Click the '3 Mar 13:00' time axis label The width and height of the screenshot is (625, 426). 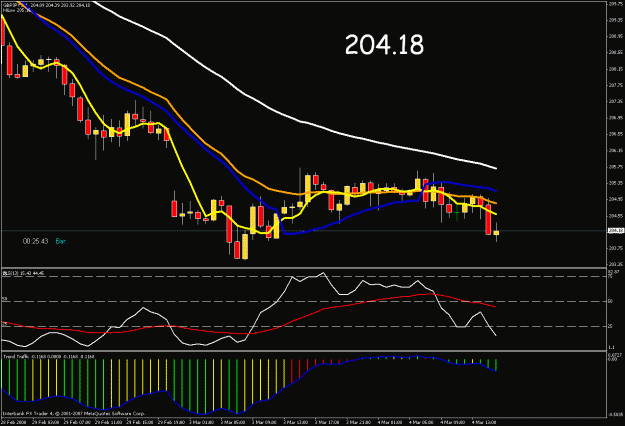pos(295,422)
